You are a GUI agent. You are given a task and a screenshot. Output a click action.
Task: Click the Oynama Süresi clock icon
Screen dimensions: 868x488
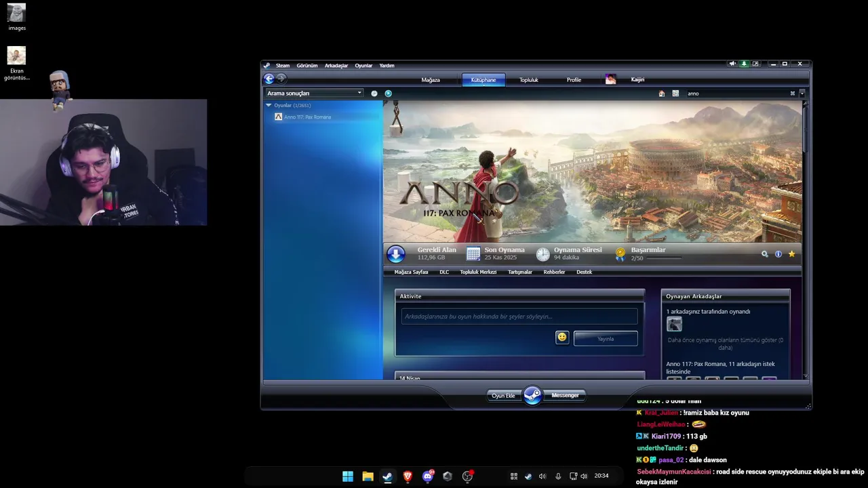(543, 254)
